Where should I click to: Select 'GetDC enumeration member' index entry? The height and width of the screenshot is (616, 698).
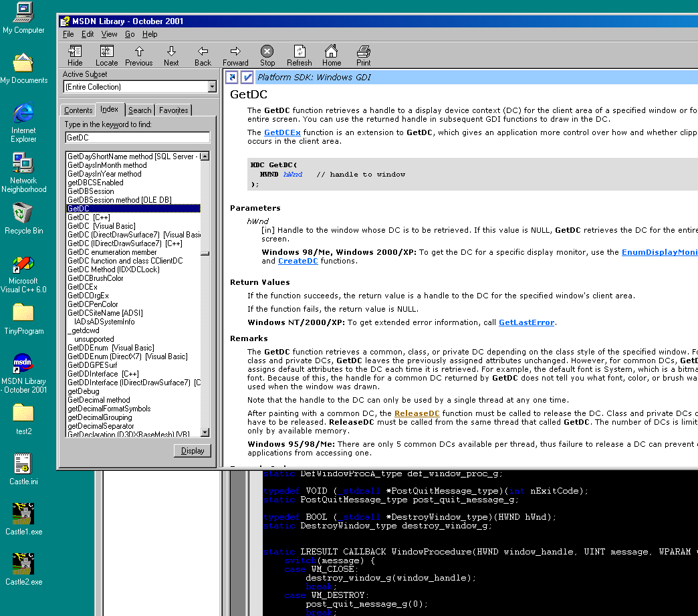click(x=112, y=252)
